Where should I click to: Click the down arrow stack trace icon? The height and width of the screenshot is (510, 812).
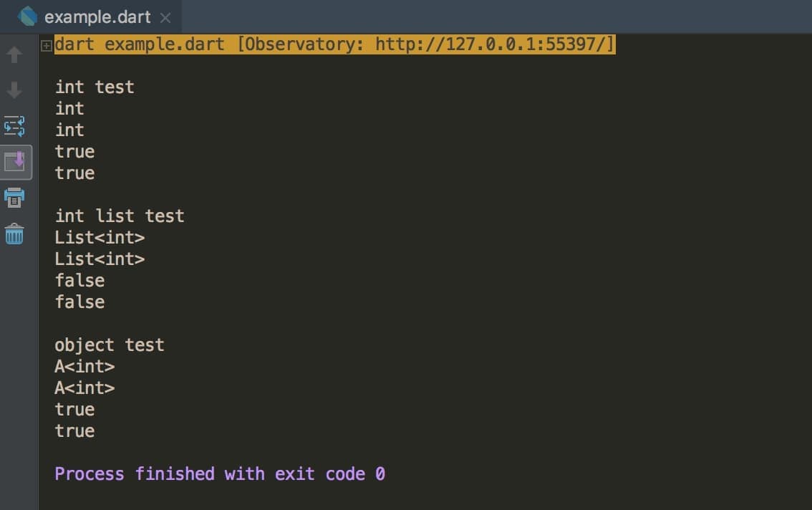point(14,90)
